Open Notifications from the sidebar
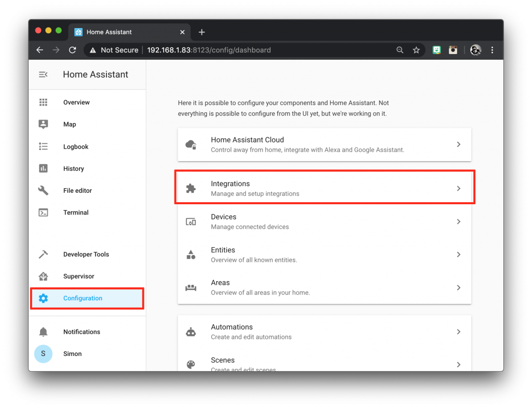The image size is (532, 409). tap(87, 332)
